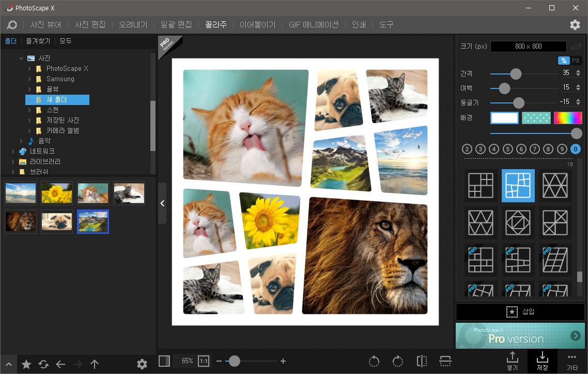Refresh the folder list

pos(43,364)
